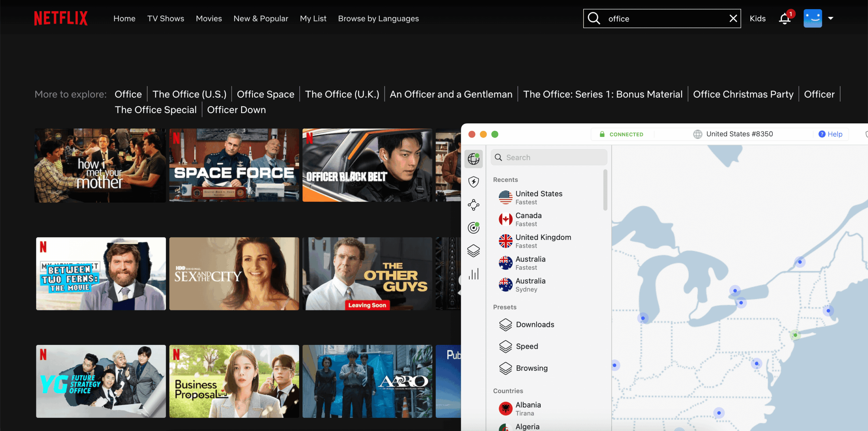
Task: Click the Browsing preset layers icon
Action: coord(506,368)
